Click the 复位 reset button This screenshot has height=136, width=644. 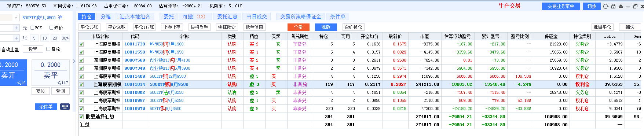(41, 91)
